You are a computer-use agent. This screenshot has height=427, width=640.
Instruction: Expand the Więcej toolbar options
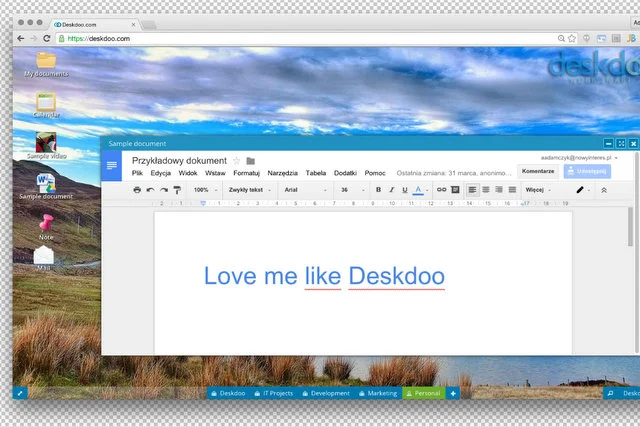(x=538, y=190)
